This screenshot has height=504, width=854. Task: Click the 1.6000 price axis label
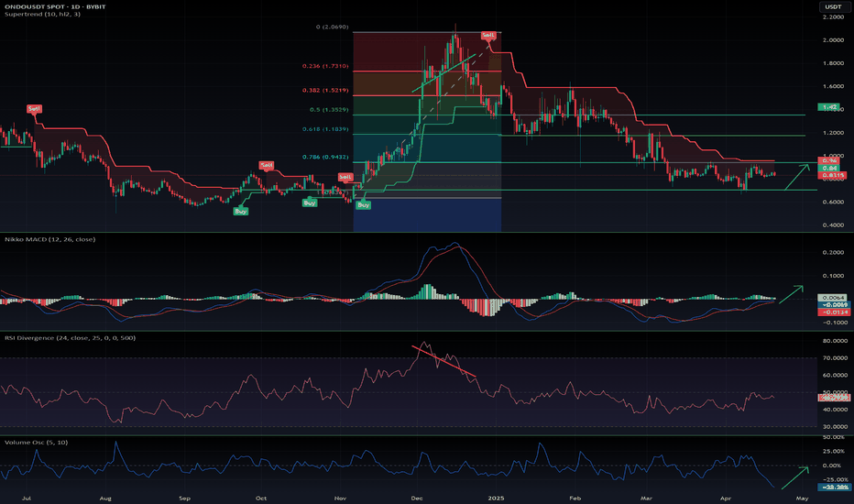(x=833, y=87)
